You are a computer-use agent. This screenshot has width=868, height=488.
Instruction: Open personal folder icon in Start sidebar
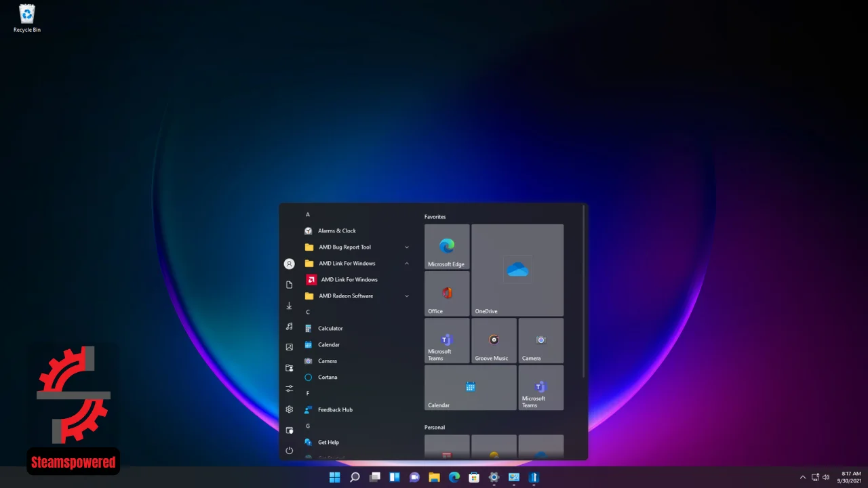(290, 368)
